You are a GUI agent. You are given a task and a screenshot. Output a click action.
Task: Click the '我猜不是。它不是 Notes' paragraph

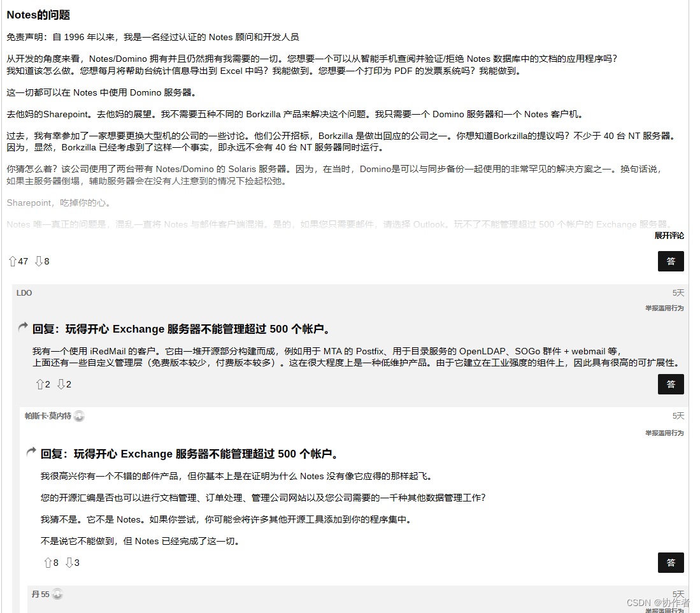pos(226,520)
